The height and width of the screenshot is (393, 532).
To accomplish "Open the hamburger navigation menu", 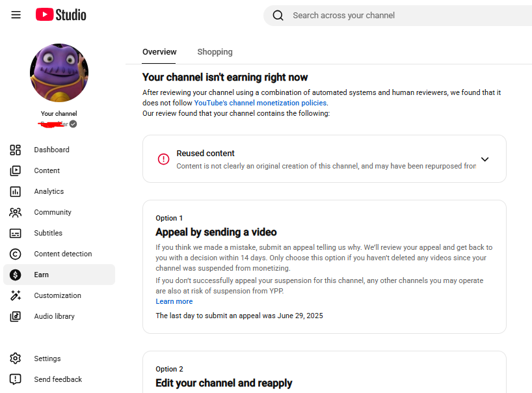I will tap(16, 15).
